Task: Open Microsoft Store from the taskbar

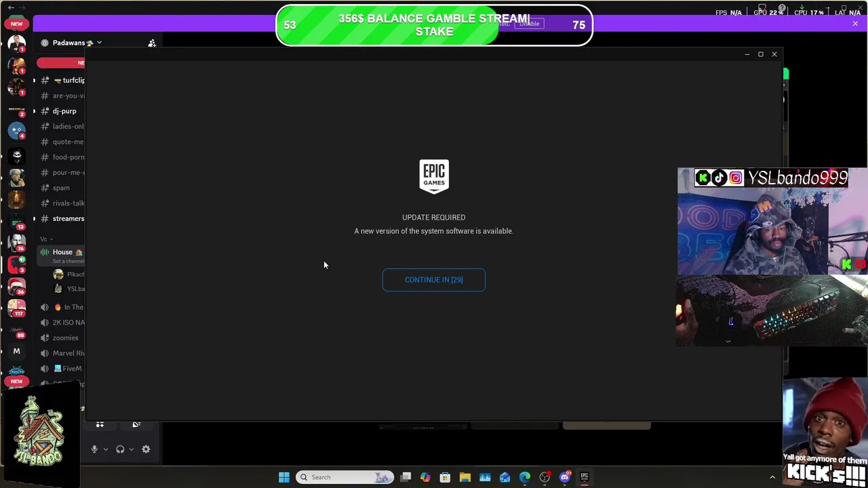Action: coord(445,477)
